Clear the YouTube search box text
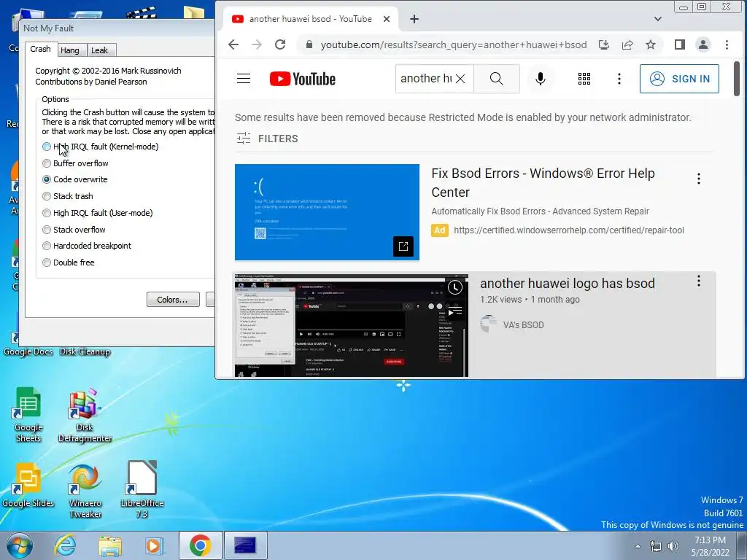The width and height of the screenshot is (747, 560). [x=460, y=79]
